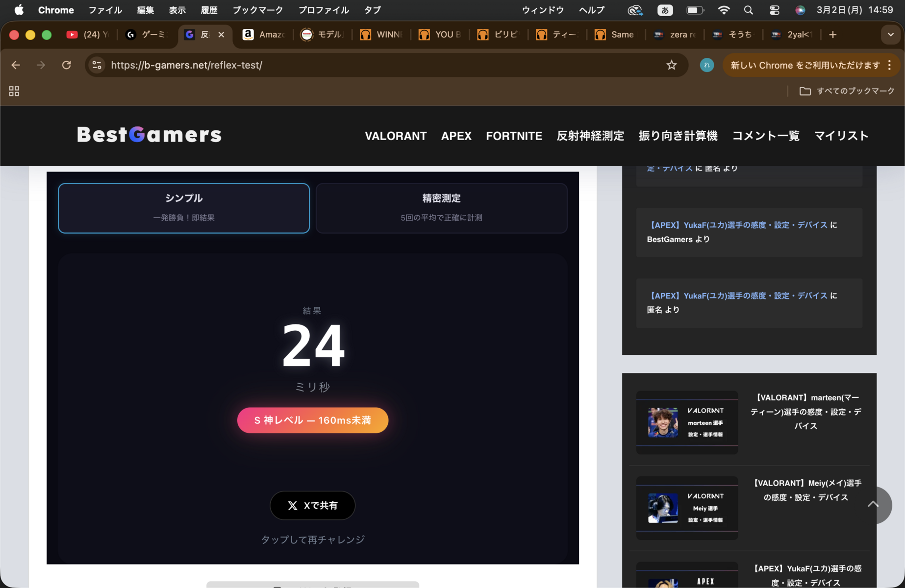This screenshot has width=905, height=588.
Task: Click the reload page icon
Action: pyautogui.click(x=67, y=65)
